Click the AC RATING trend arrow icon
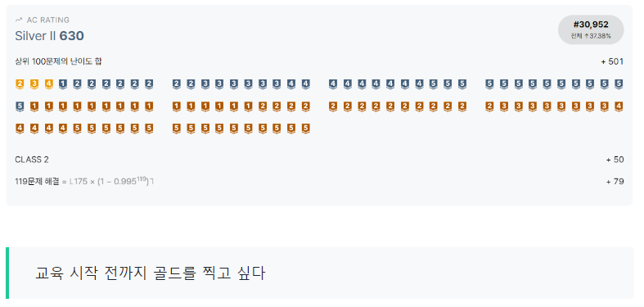 [x=19, y=20]
